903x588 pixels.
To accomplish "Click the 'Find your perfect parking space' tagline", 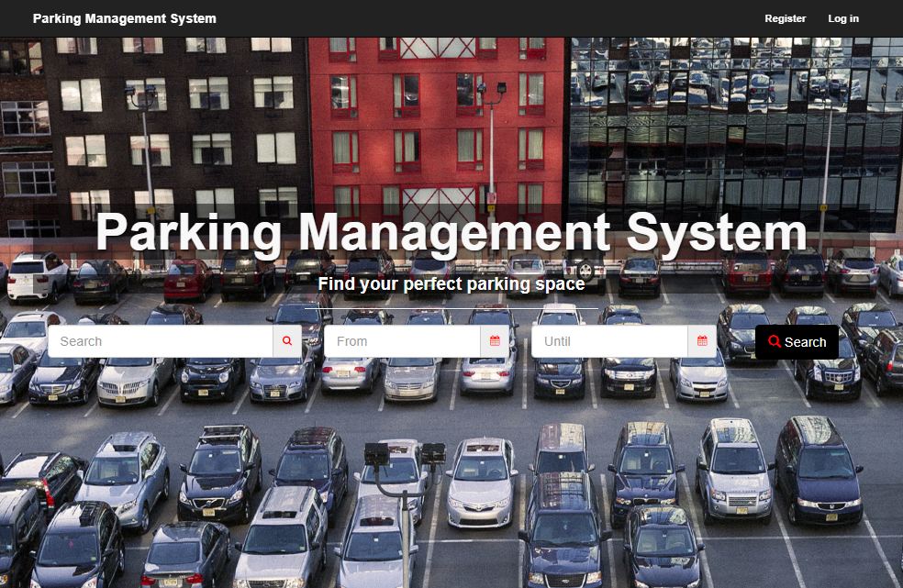I will pyautogui.click(x=451, y=284).
